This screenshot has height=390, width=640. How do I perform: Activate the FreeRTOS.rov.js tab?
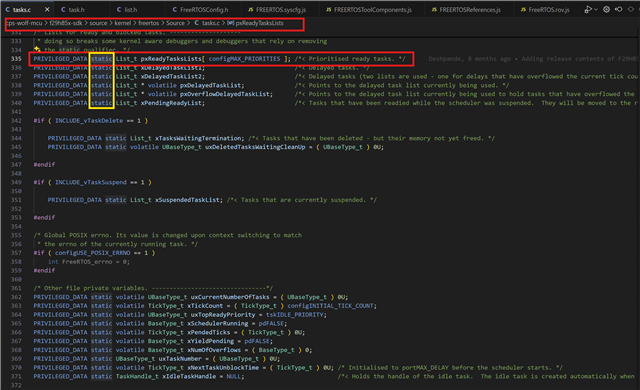(x=545, y=9)
